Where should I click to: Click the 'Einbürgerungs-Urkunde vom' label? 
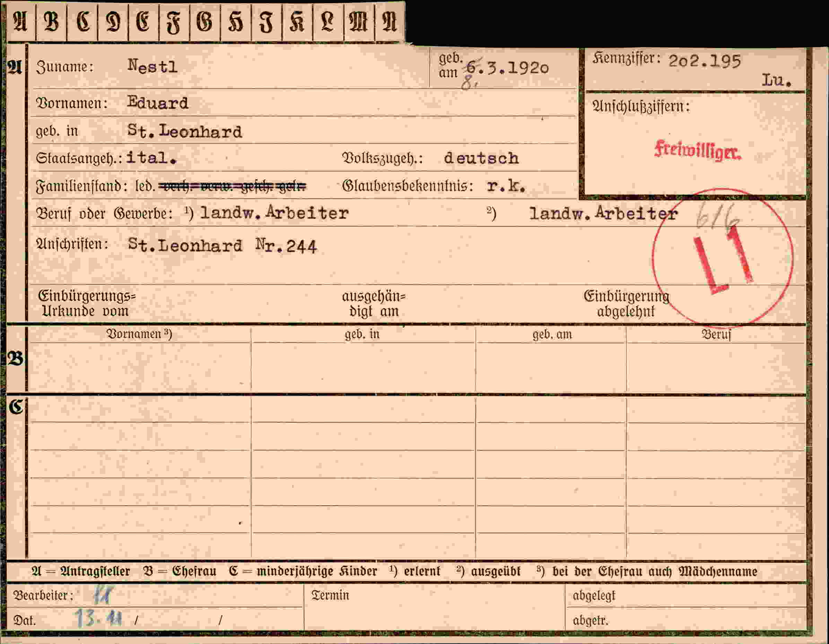coord(87,303)
